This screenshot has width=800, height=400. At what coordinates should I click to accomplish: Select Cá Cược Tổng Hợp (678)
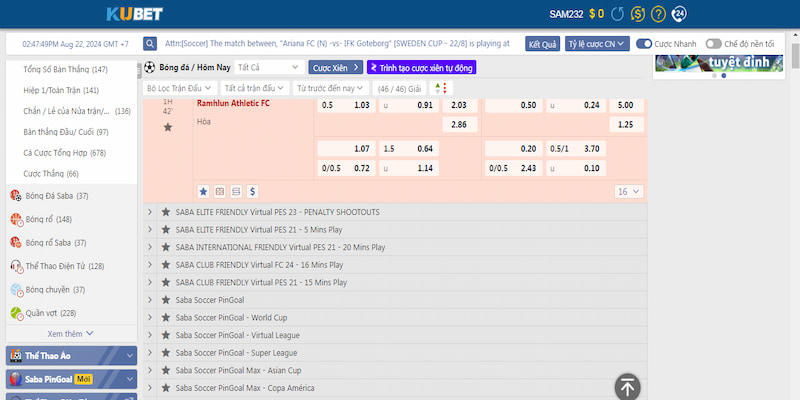click(x=64, y=153)
